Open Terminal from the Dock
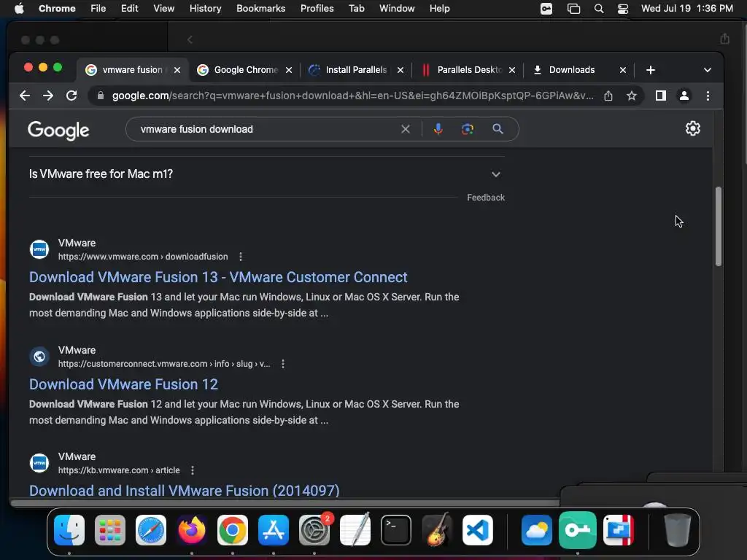 click(x=396, y=530)
